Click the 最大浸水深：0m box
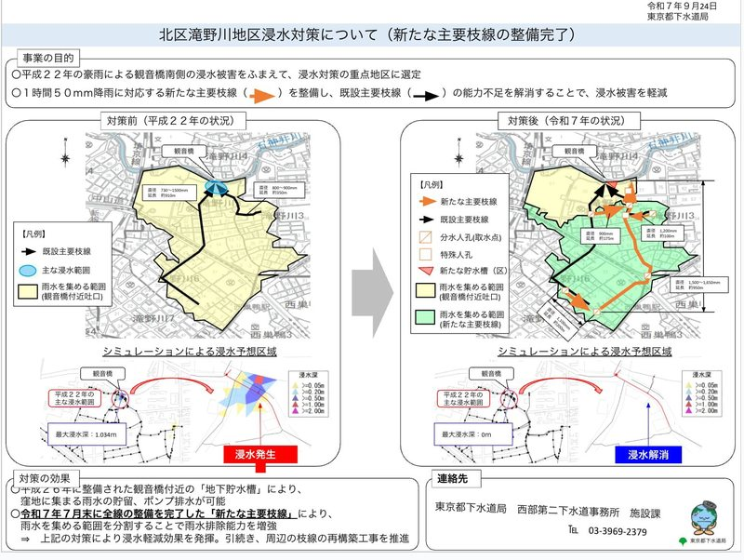Viewport: 744px width, 560px height. [x=473, y=434]
